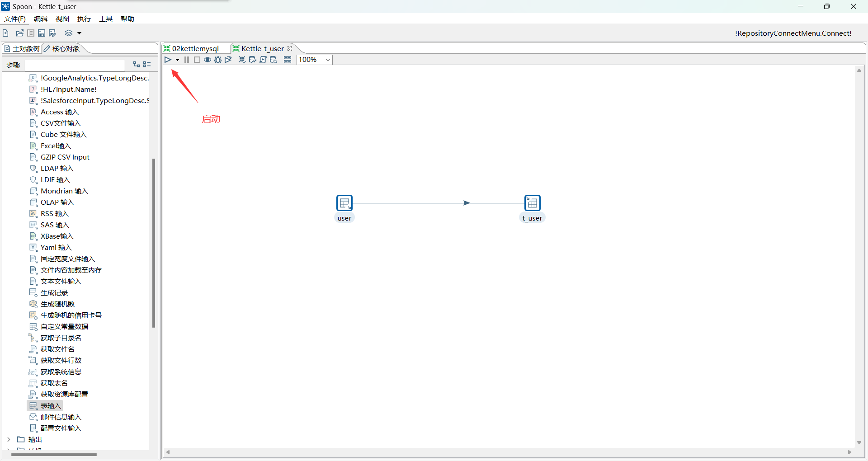The height and width of the screenshot is (461, 868).
Task: Save the current transformation
Action: coord(42,33)
